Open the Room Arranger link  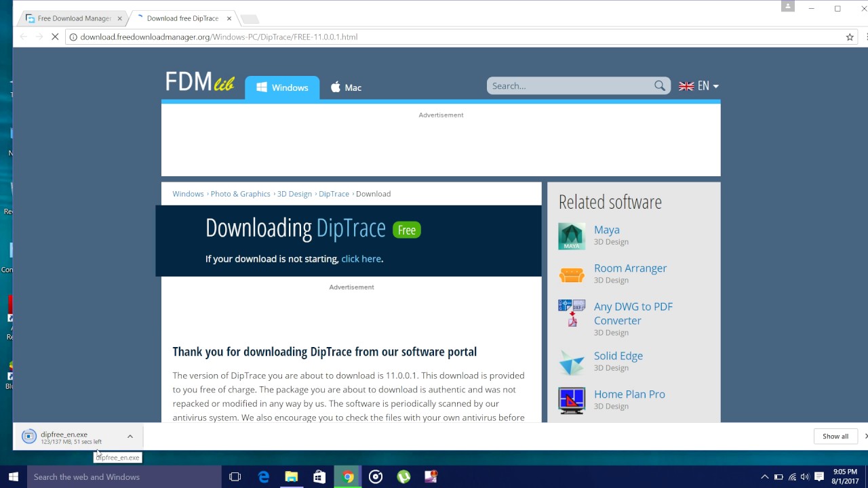click(x=630, y=268)
